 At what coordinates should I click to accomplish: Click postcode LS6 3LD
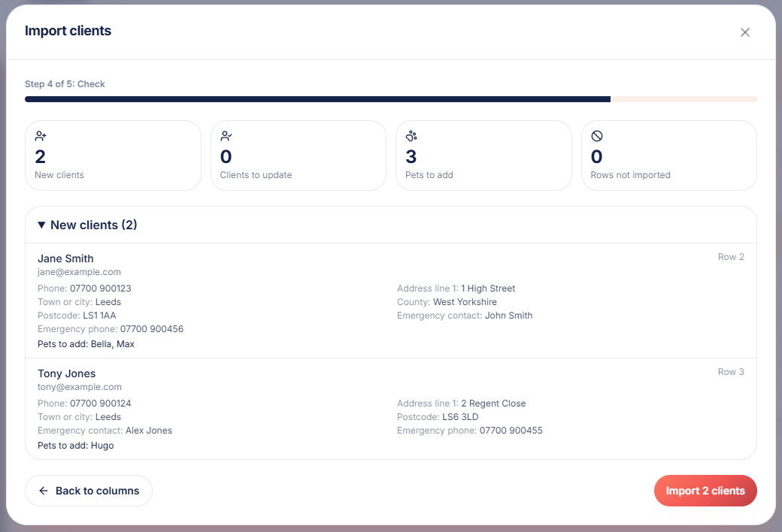click(460, 417)
